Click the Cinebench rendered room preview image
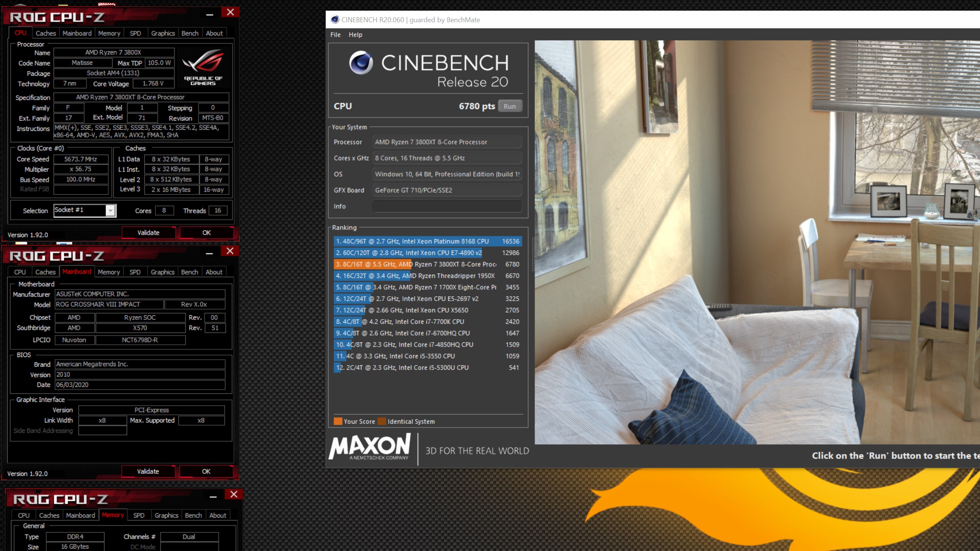This screenshot has width=980, height=551. click(757, 242)
